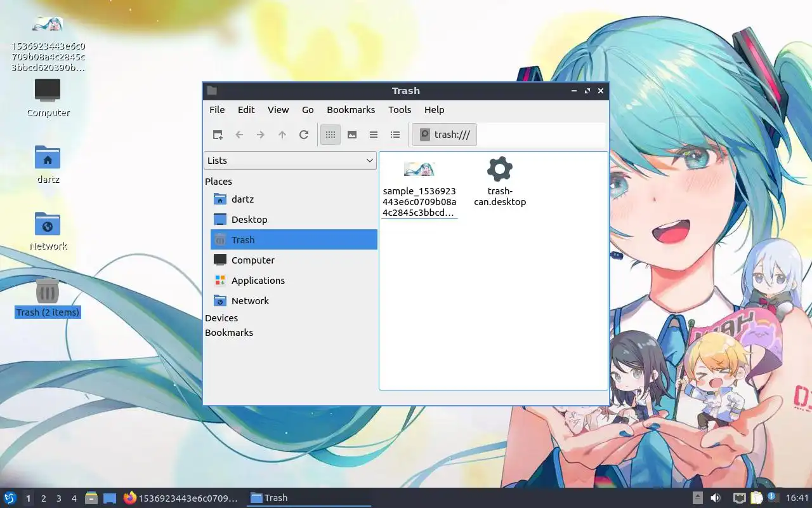Open the clipboard tray icon
812x508 pixels.
pyautogui.click(x=756, y=498)
